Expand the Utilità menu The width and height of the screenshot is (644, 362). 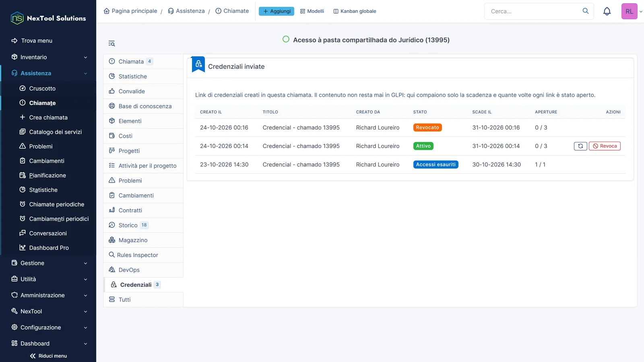click(x=48, y=279)
